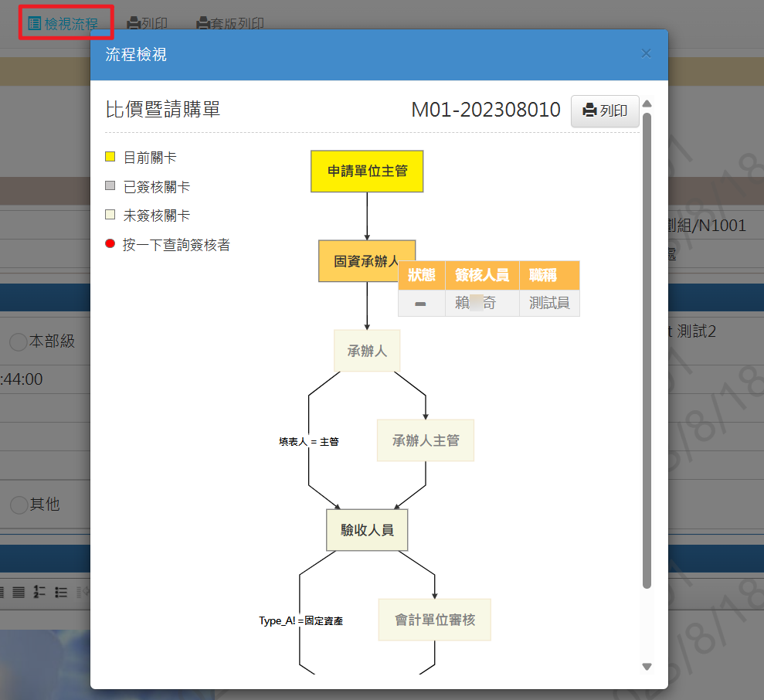Viewport: 764px width, 700px height.
Task: Click the 列印 item in the top toolbar
Action: [147, 23]
